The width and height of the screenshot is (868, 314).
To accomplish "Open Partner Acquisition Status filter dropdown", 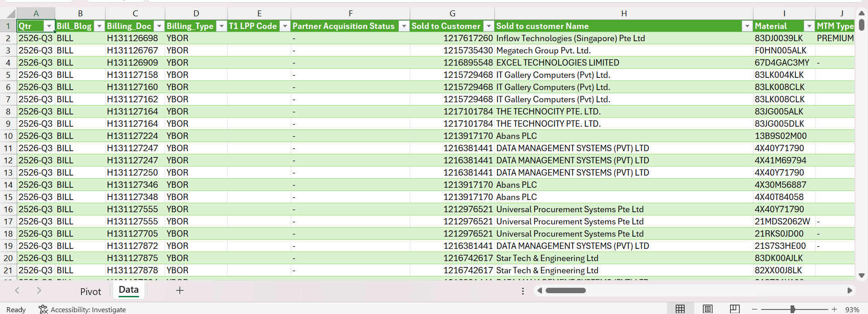I will click(x=404, y=26).
